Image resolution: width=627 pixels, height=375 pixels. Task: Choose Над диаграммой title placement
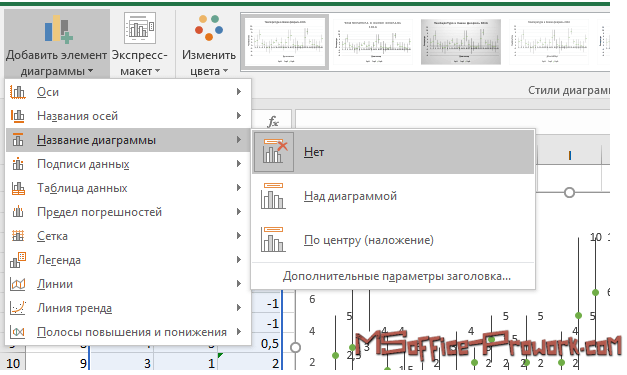click(x=393, y=196)
